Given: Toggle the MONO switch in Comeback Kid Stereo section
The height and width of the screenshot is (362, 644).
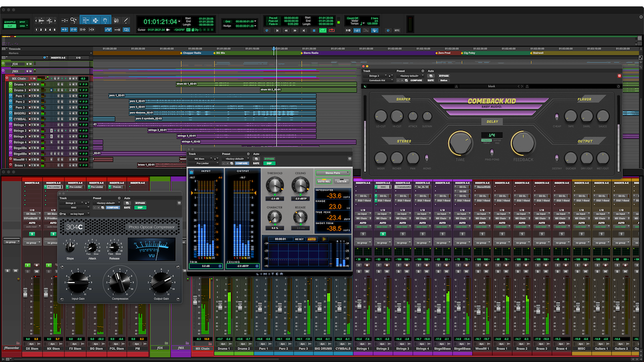Looking at the screenshot, I should point(427,156).
